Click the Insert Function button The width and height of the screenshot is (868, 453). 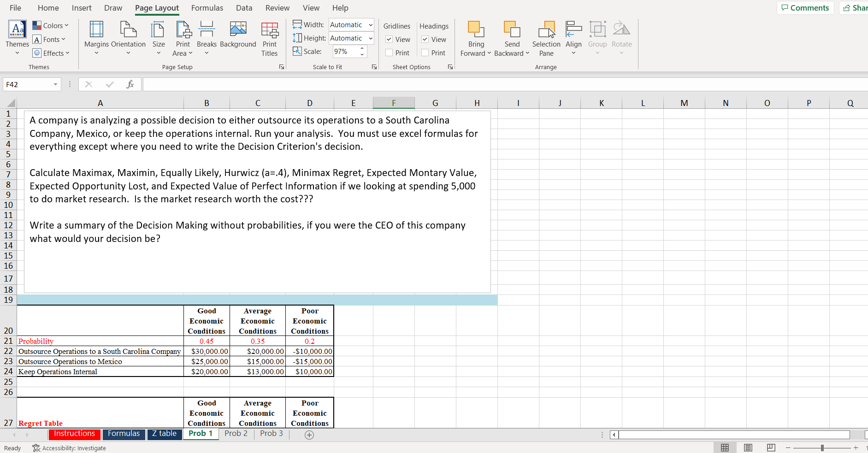(x=130, y=84)
